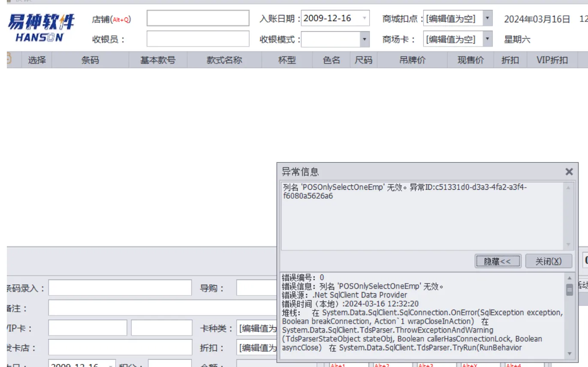This screenshot has height=367, width=588.
Task: Expand the 收银模式 dropdown arrow
Action: pos(364,40)
